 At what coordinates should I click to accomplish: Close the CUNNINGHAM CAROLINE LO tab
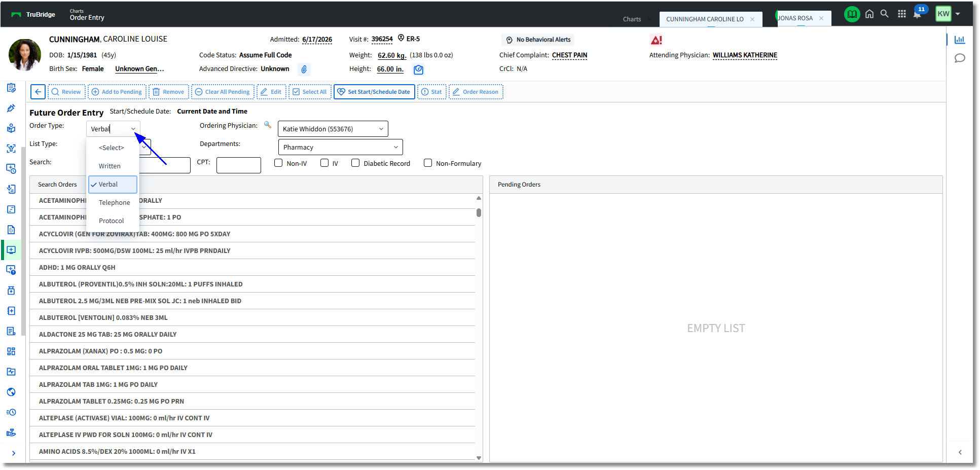(752, 19)
